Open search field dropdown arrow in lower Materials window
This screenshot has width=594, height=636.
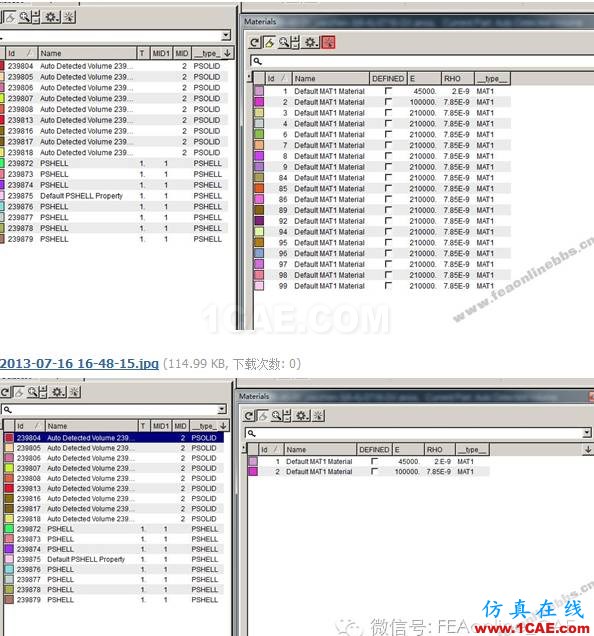pyautogui.click(x=587, y=433)
